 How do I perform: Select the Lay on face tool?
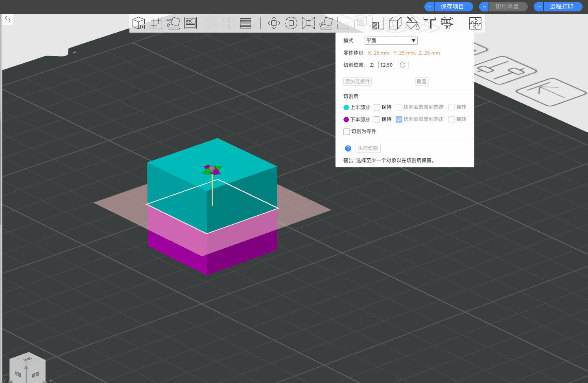pos(326,23)
